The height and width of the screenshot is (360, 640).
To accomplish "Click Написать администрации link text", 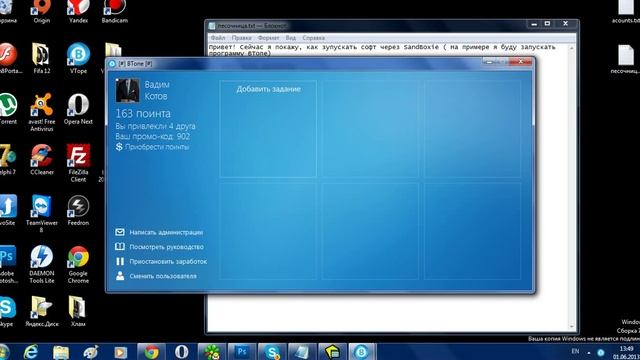I will tap(166, 232).
